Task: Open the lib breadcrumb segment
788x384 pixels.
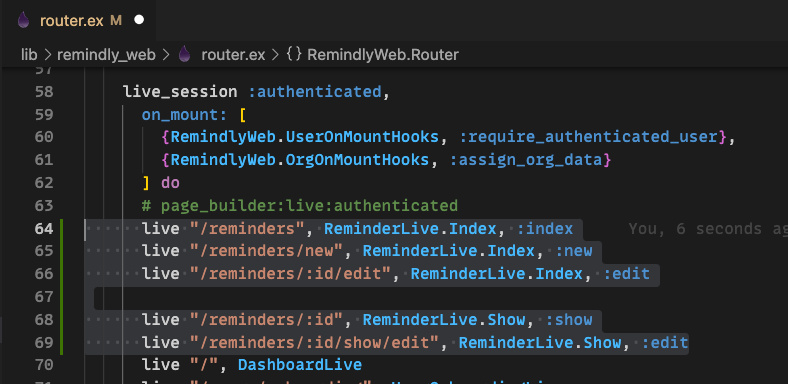Action: 29,54
